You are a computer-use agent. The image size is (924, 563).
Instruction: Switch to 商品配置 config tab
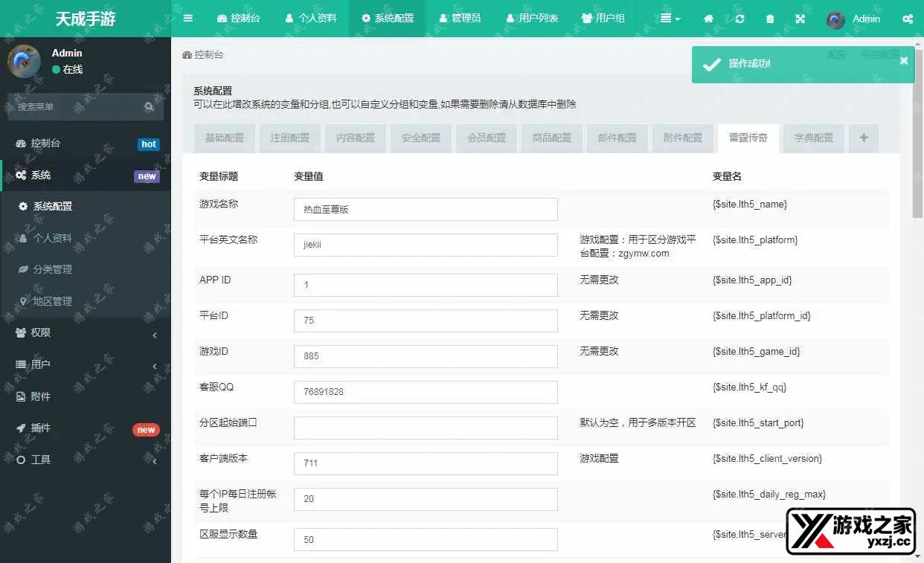552,138
